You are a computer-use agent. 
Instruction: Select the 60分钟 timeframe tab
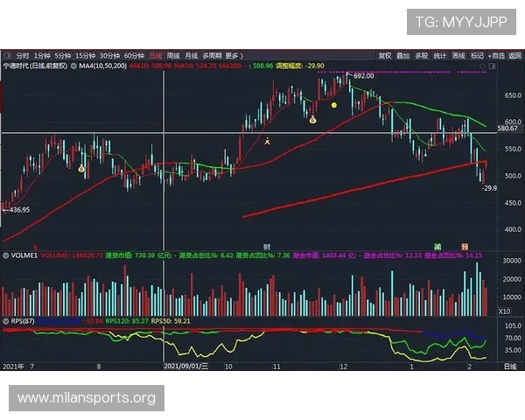click(134, 54)
